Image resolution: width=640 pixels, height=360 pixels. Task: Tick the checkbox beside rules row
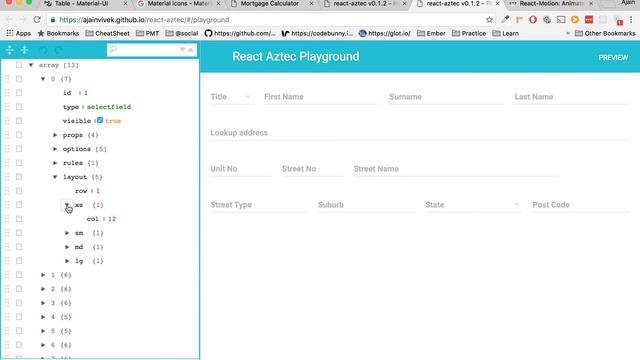(x=19, y=162)
